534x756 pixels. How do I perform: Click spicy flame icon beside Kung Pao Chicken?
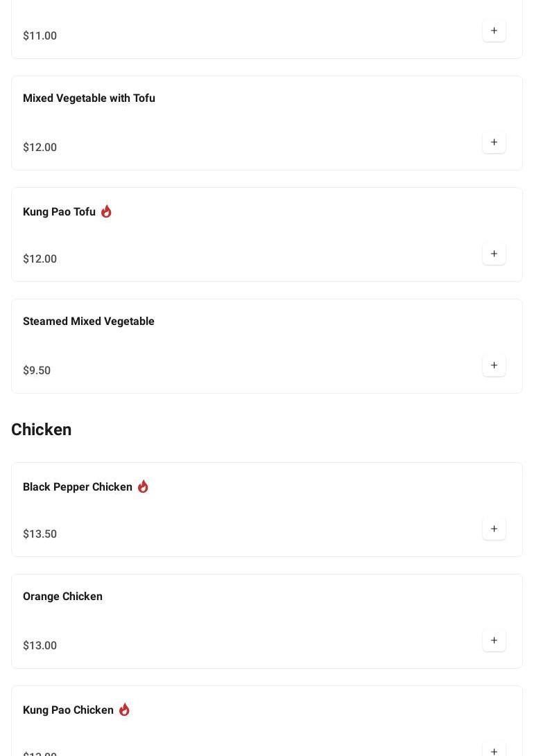(x=124, y=710)
